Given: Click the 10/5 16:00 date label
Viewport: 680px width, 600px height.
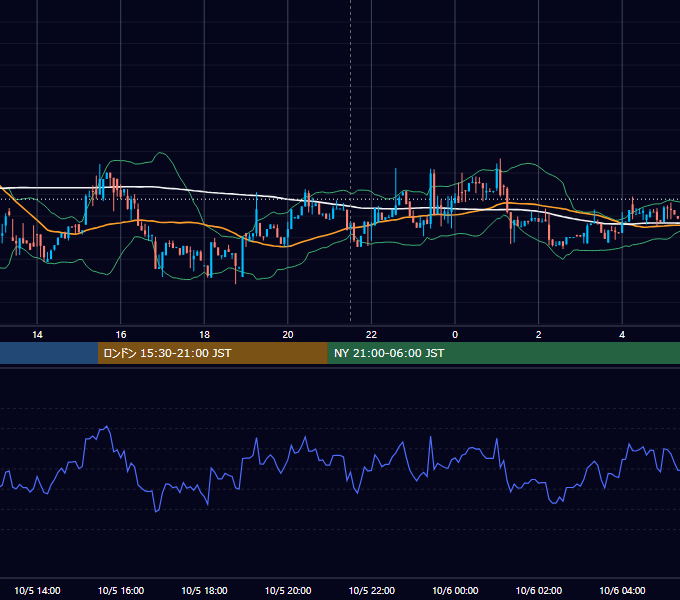Looking at the screenshot, I should [x=121, y=590].
